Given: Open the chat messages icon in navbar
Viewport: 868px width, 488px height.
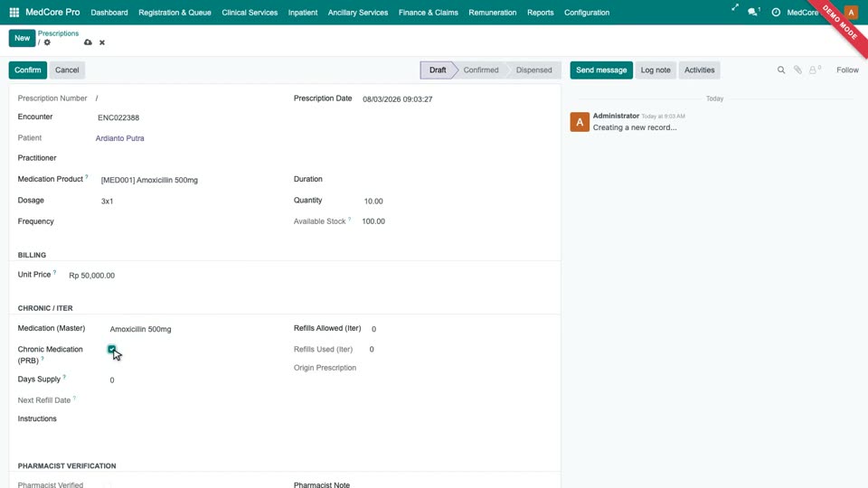Looking at the screenshot, I should point(753,12).
